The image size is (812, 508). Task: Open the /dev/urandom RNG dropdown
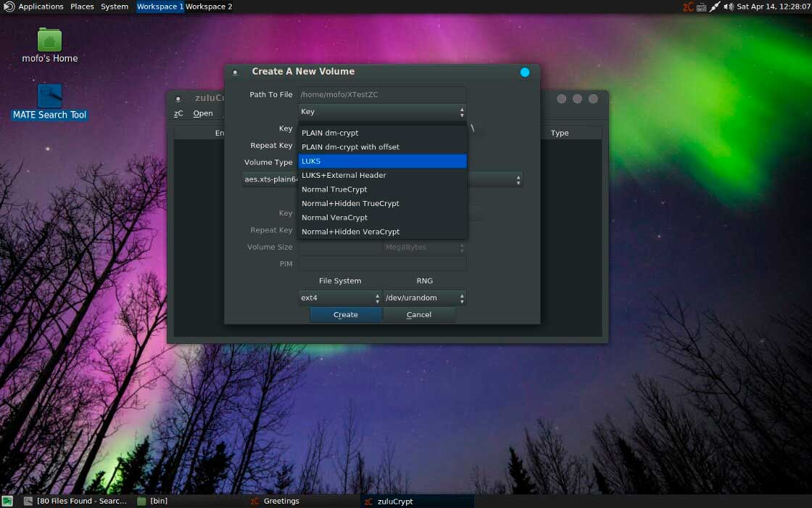(x=425, y=298)
